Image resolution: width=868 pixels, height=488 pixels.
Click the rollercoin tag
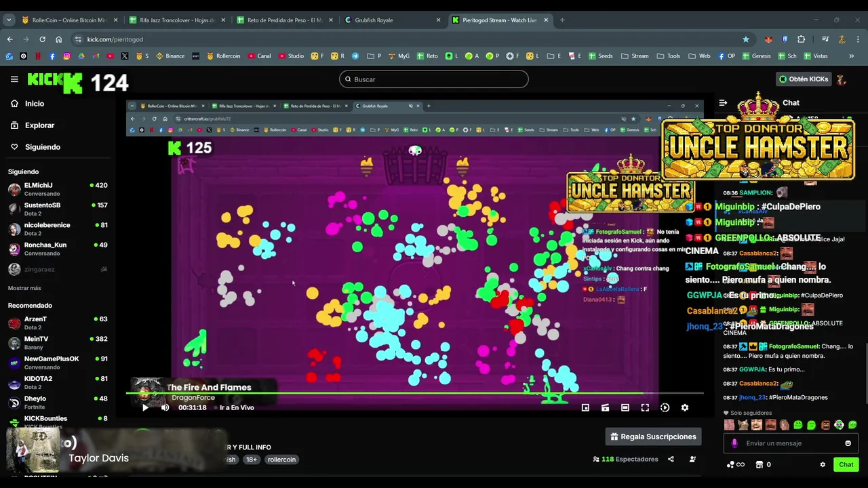pos(281,460)
